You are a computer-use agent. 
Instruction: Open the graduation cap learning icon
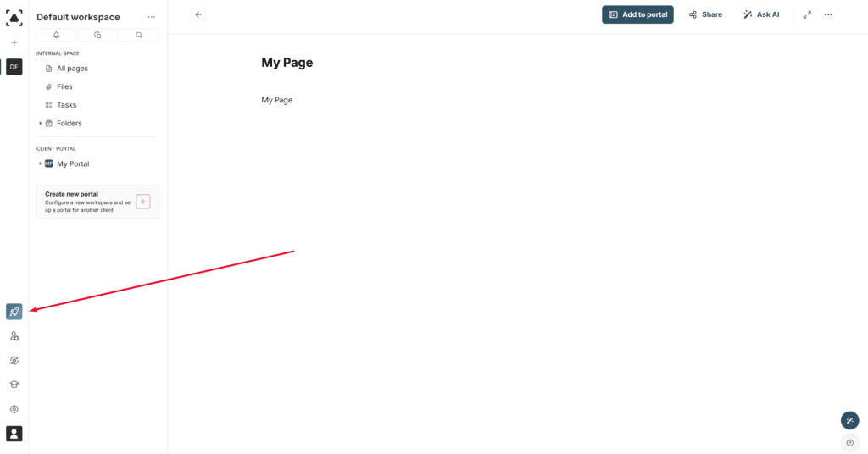point(14,385)
